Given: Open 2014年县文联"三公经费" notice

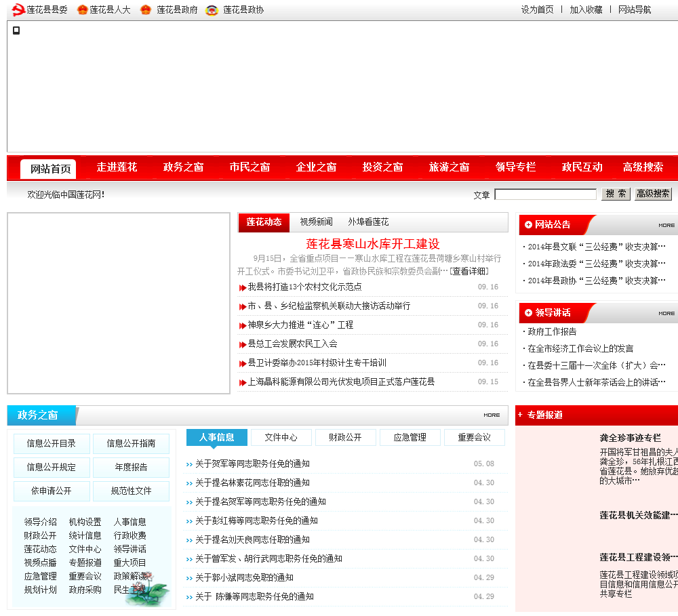Looking at the screenshot, I should [x=597, y=247].
